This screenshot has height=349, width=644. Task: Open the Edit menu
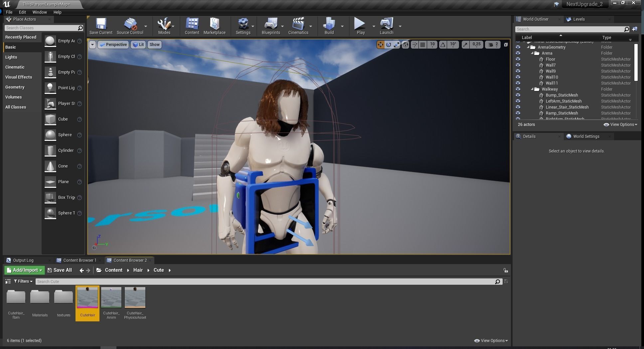tap(22, 12)
